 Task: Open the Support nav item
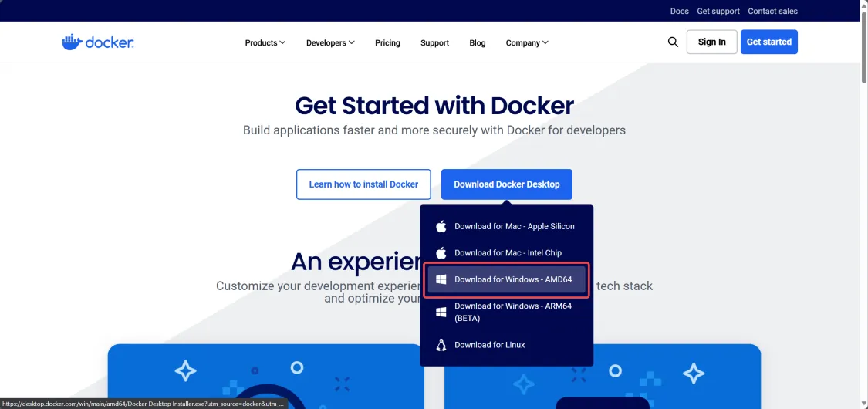(x=434, y=42)
